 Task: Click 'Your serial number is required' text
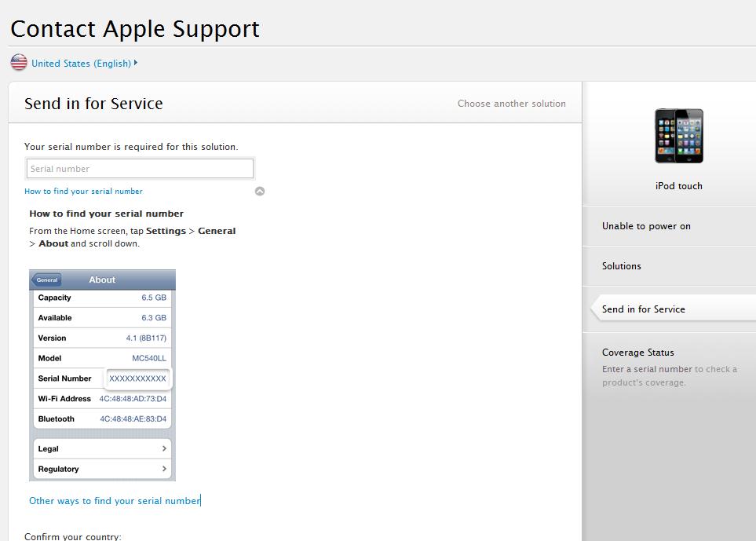pos(131,147)
